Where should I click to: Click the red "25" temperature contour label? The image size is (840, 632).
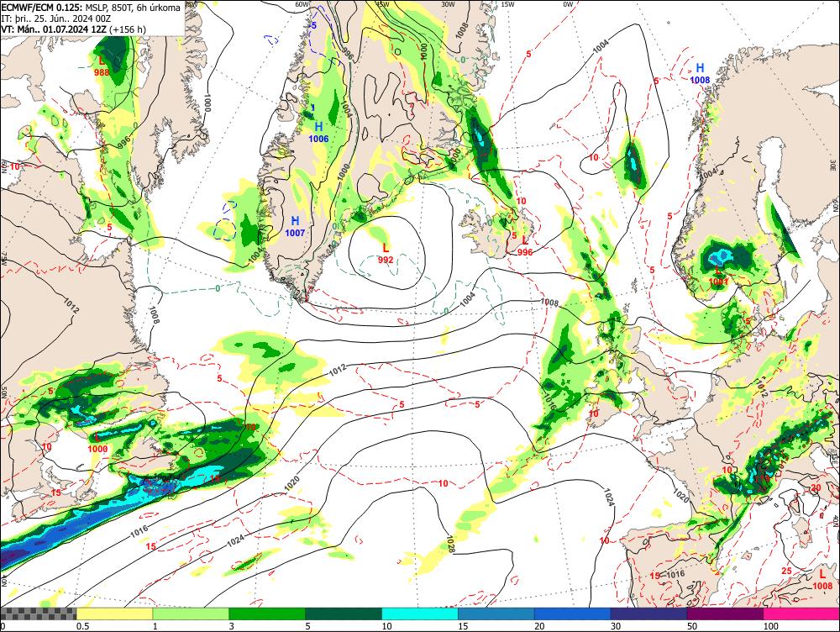786,571
